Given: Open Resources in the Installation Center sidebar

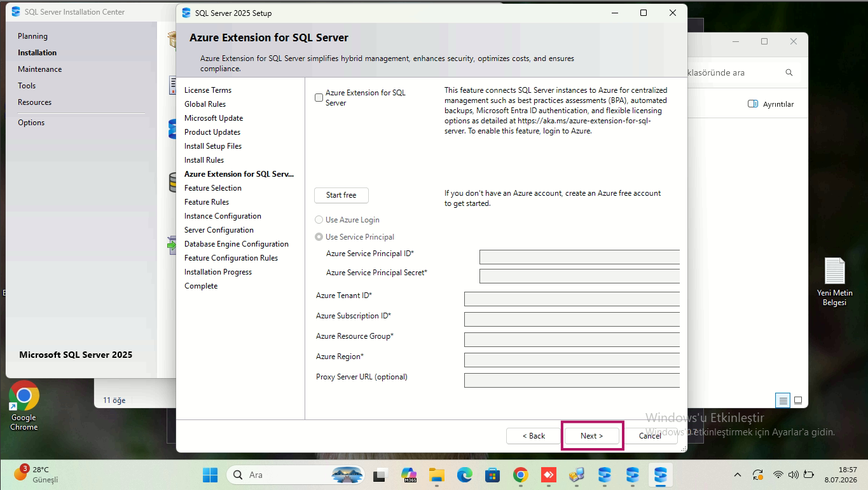Looking at the screenshot, I should coord(34,102).
